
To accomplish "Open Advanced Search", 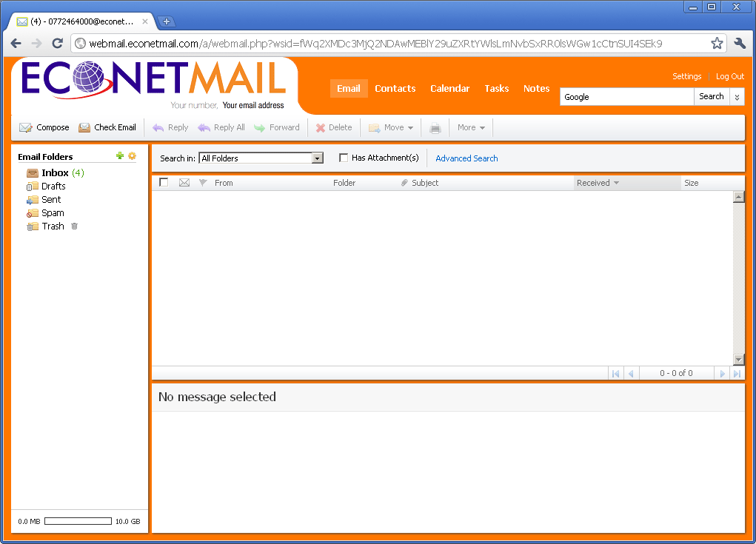I will pos(466,158).
